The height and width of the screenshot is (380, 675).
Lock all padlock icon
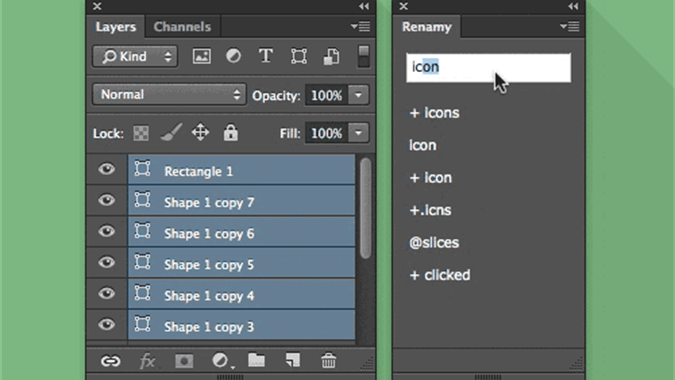click(231, 133)
